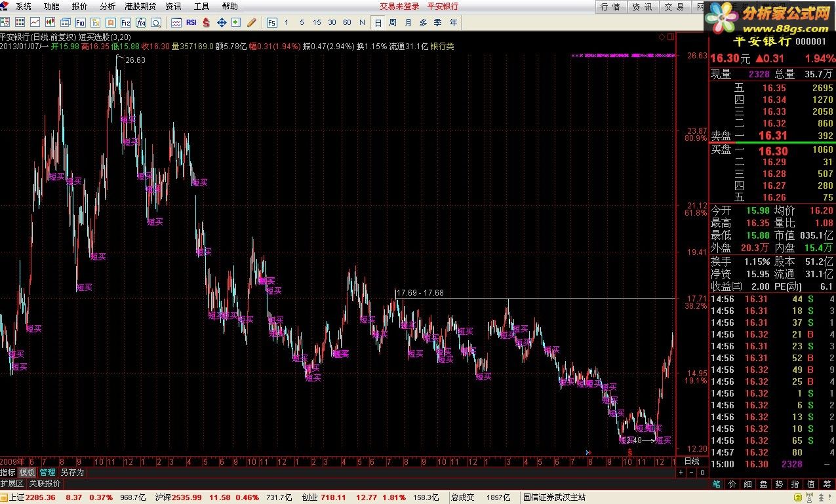Screen dimensions: 836x504
Task: Click the stacked windows toolbar icon
Action: (x=65, y=22)
